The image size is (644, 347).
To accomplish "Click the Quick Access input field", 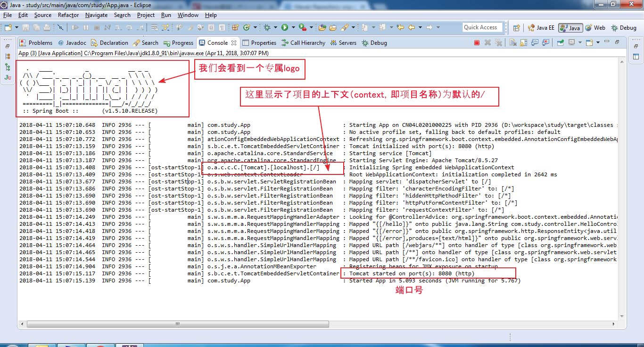I will tap(482, 27).
